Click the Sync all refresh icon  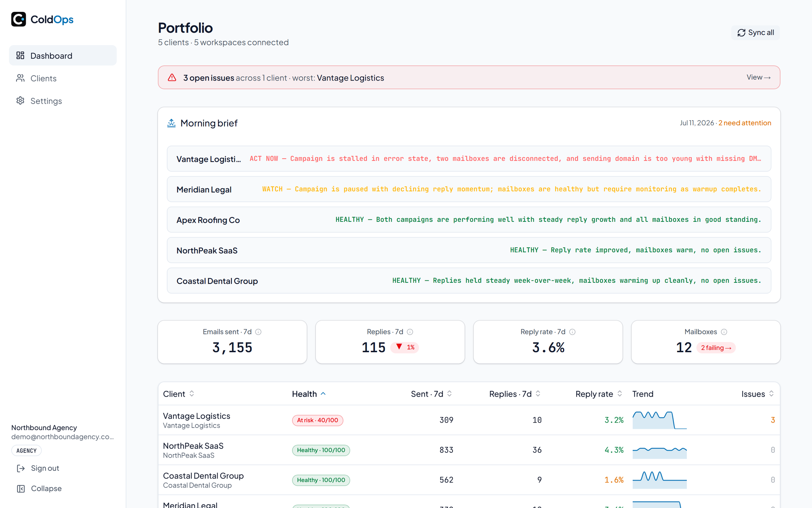tap(741, 33)
